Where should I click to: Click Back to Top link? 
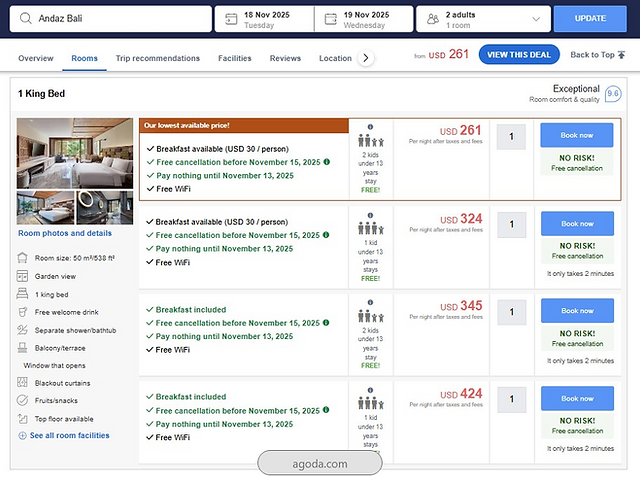598,55
